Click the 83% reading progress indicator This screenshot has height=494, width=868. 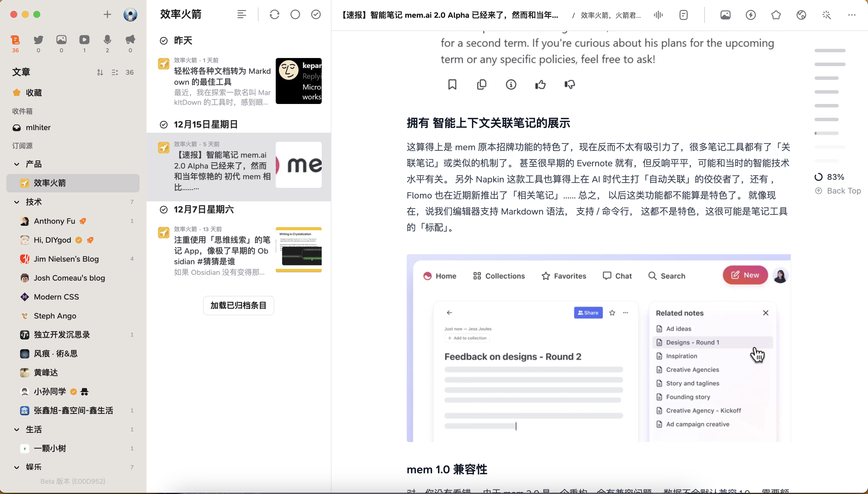click(829, 177)
